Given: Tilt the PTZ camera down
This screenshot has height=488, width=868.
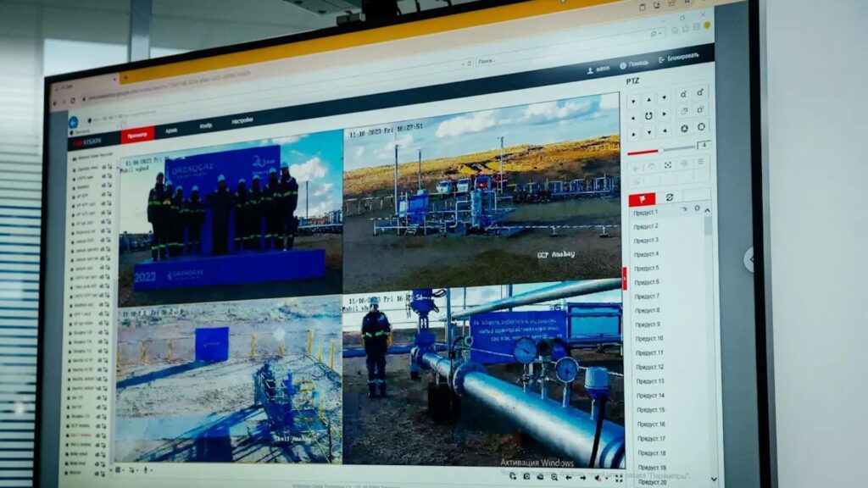Looking at the screenshot, I should point(649,133).
